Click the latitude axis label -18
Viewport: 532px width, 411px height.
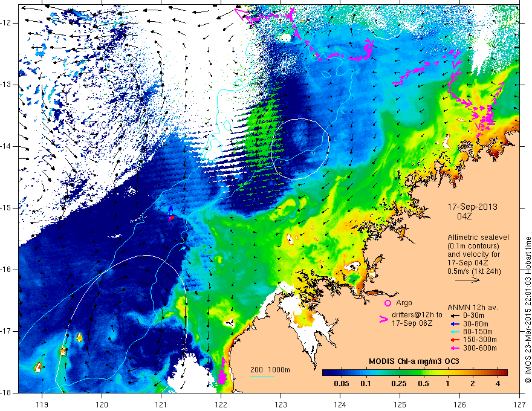point(6,393)
